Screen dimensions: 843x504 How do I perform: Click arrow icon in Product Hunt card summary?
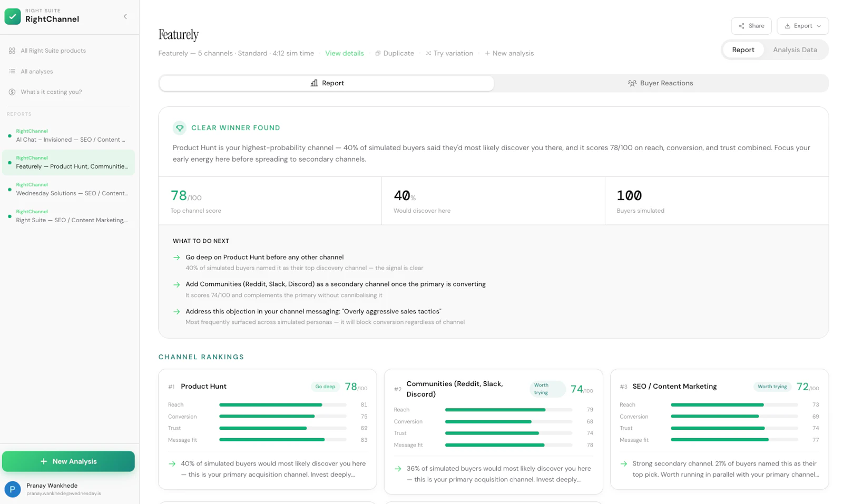click(x=172, y=464)
